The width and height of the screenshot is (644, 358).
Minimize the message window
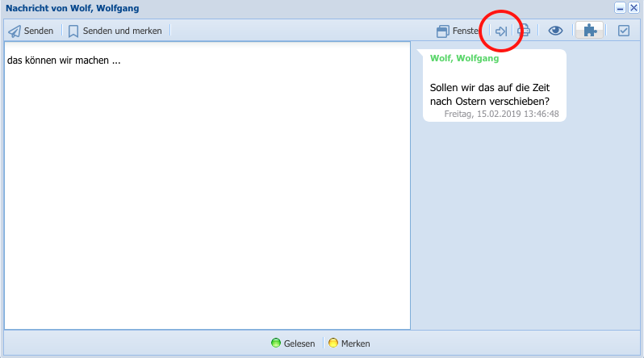point(620,8)
